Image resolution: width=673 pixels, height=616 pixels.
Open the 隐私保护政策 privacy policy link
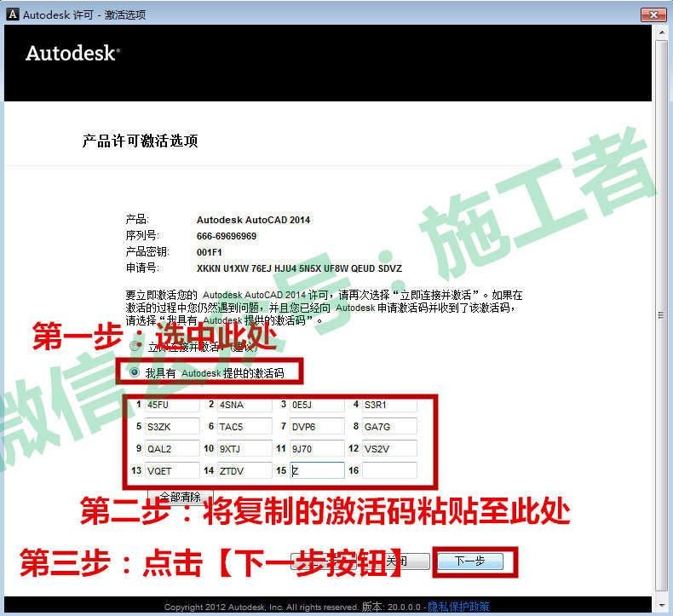pyautogui.click(x=458, y=606)
